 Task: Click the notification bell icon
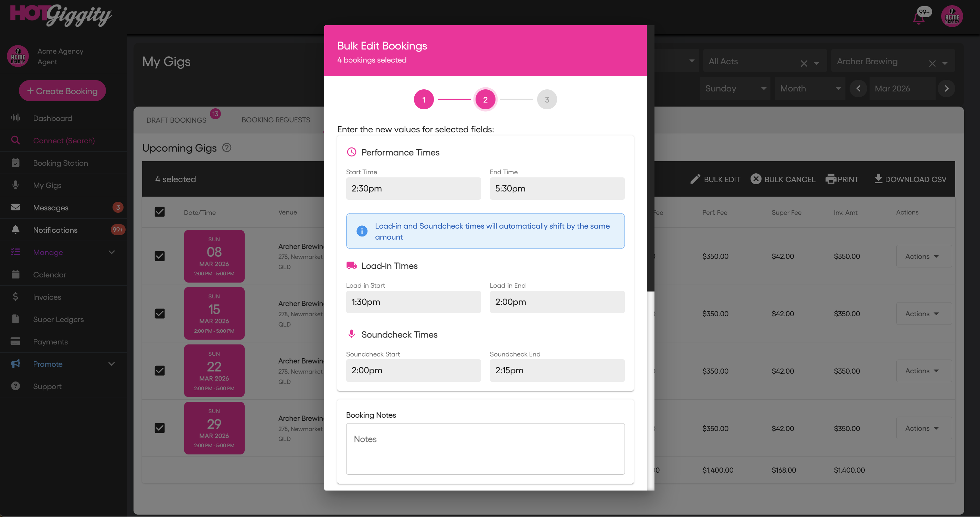tap(918, 18)
